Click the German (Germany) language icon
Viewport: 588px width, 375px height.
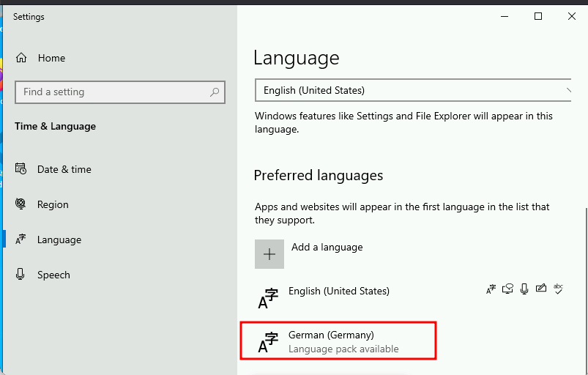point(268,342)
